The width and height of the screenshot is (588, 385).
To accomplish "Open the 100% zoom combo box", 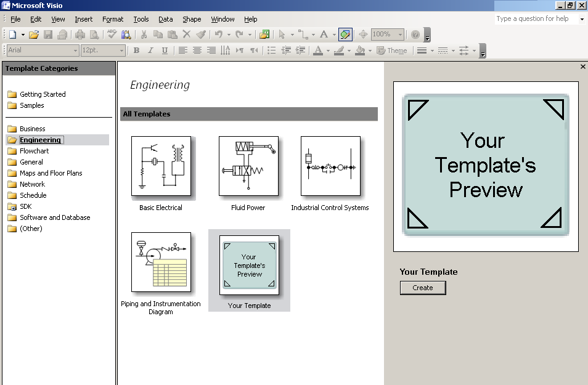I will tap(388, 34).
